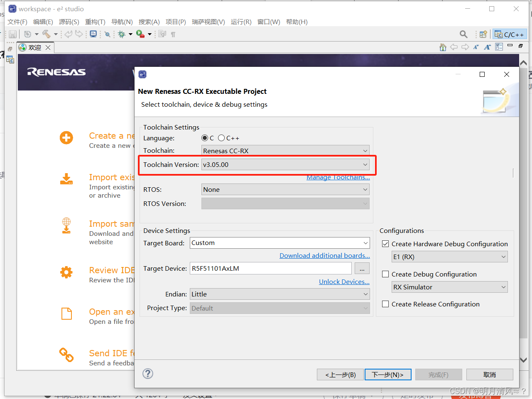532x399 pixels.
Task: Open the build hammer dropdown arrow
Action: pyautogui.click(x=56, y=34)
